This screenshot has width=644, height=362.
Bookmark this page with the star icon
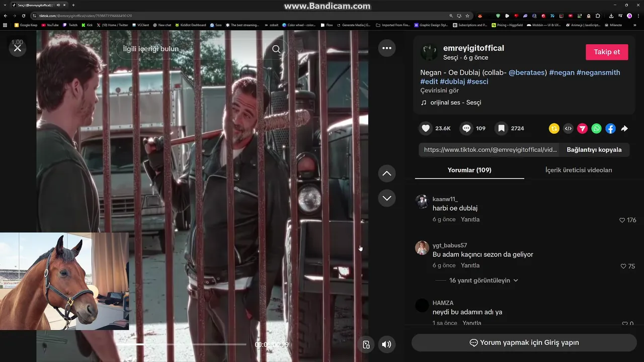click(467, 16)
